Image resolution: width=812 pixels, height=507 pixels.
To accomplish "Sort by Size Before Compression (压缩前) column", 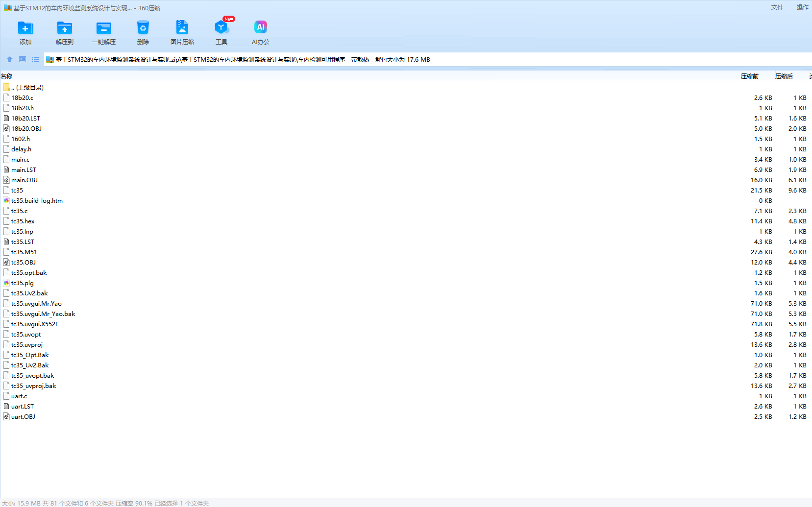I will tap(749, 76).
